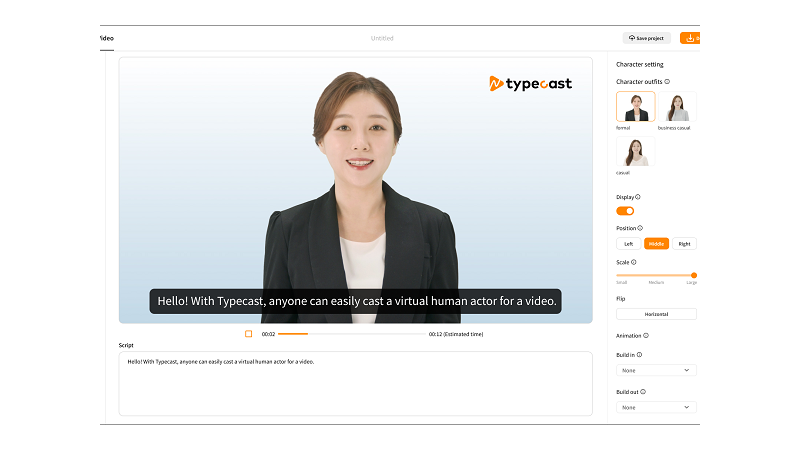Screen dimensions: 800x450
Task: Click the stop playback square icon
Action: click(248, 334)
